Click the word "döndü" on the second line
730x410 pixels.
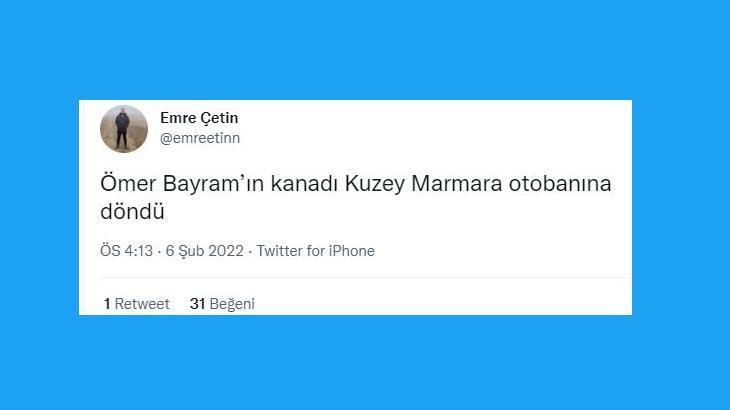132,212
